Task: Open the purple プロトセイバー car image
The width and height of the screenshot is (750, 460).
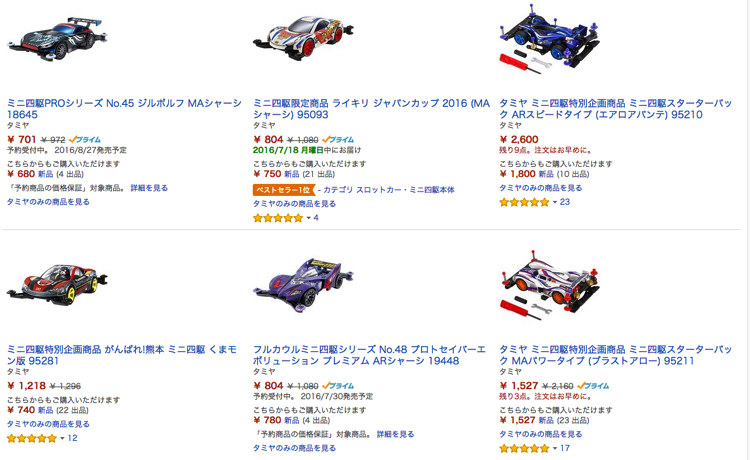Action: point(303,285)
